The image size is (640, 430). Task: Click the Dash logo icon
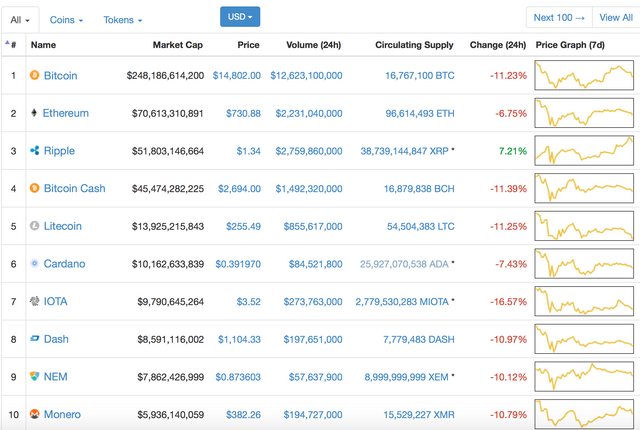click(x=35, y=339)
